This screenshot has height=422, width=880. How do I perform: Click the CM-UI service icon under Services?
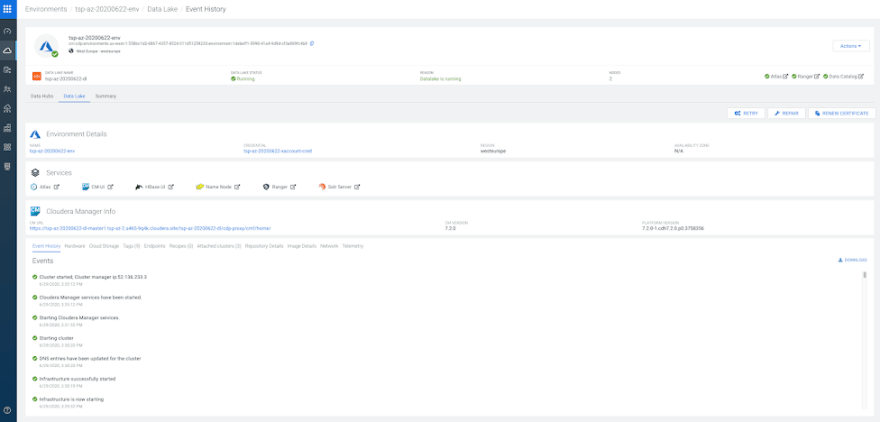coord(86,187)
